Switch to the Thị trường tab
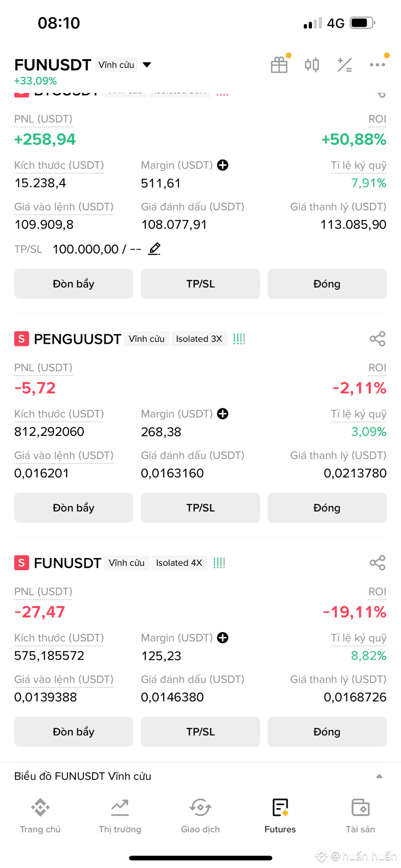 pos(120,816)
